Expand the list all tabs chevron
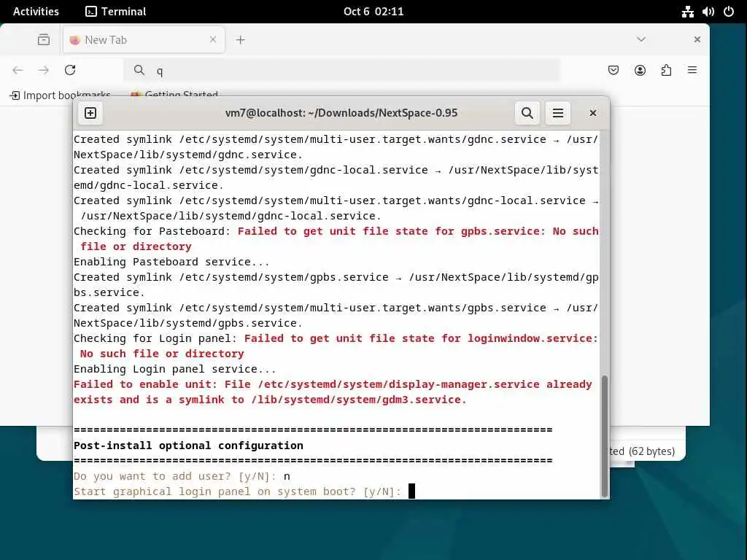 pyautogui.click(x=641, y=39)
